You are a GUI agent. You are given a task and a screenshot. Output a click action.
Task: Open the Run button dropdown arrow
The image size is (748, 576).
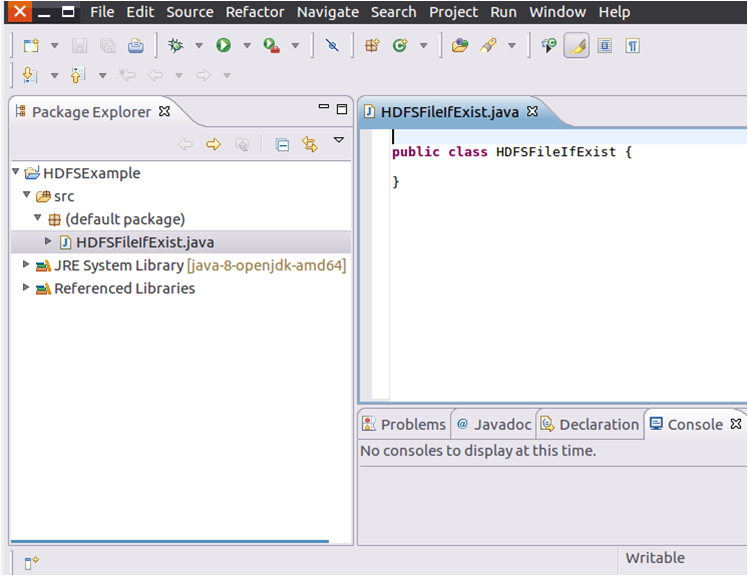[x=246, y=46]
